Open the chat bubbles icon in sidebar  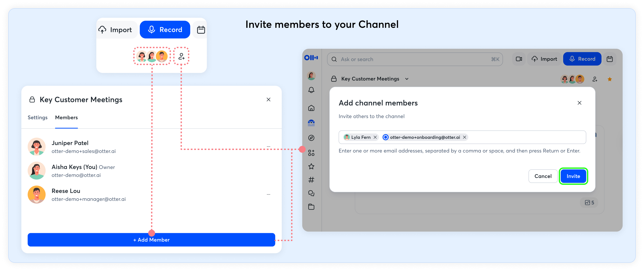(311, 193)
